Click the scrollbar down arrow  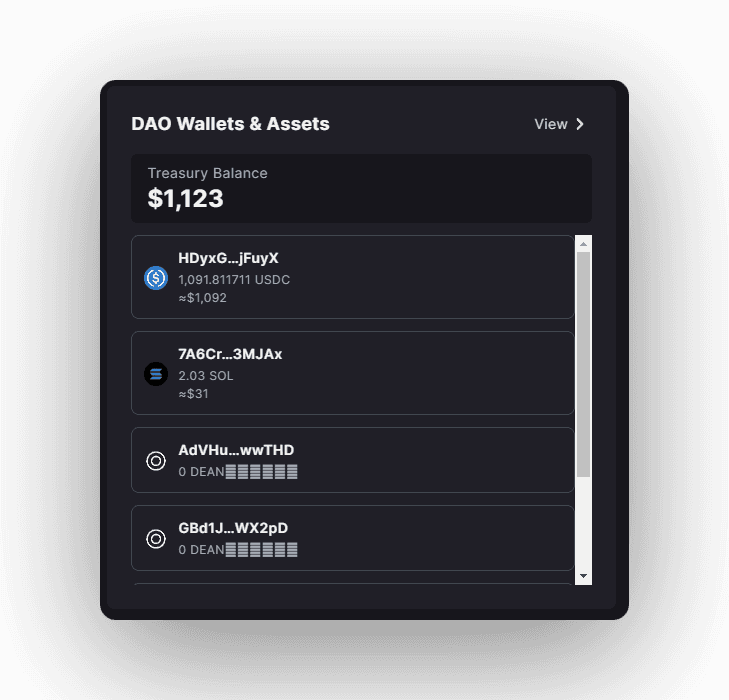pyautogui.click(x=584, y=577)
